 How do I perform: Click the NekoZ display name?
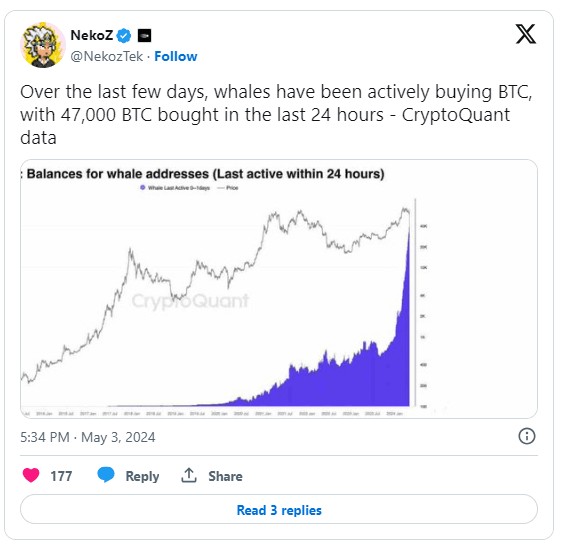(92, 35)
